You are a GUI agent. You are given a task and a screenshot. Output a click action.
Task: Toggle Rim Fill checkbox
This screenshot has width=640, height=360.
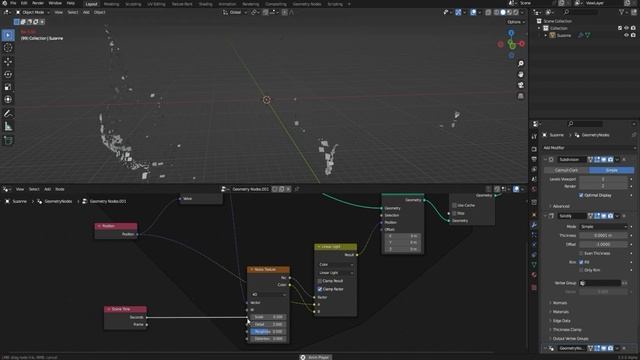tap(581, 262)
